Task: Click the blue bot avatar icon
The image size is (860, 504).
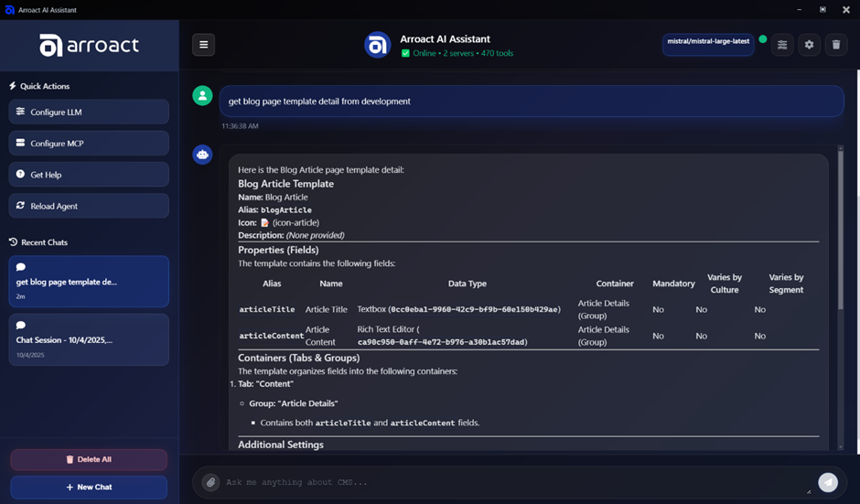Action: tap(202, 155)
